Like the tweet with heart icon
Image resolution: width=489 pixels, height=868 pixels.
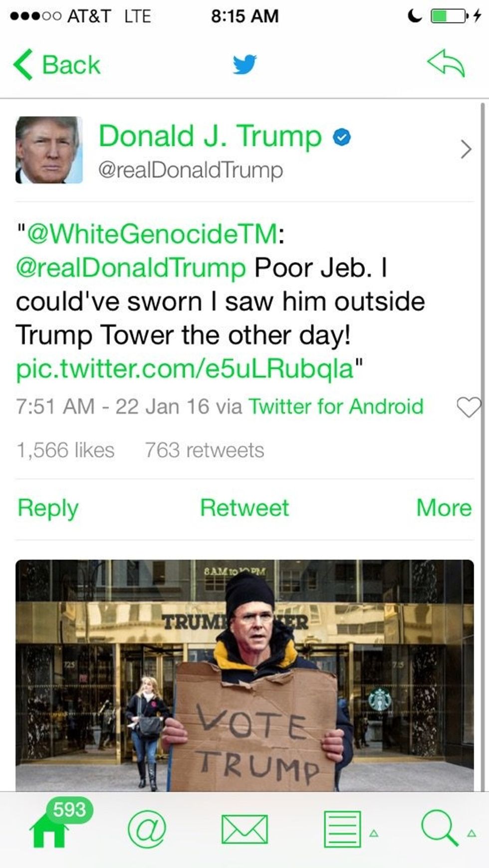469,407
